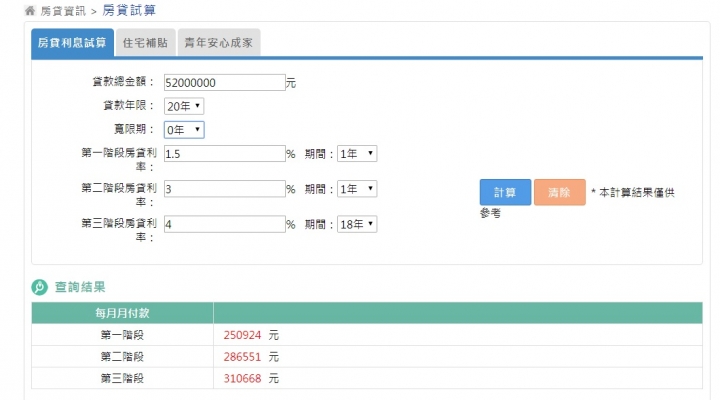This screenshot has height=400, width=720.
Task: Click the 查詢結果 heading text
Action: coord(80,287)
